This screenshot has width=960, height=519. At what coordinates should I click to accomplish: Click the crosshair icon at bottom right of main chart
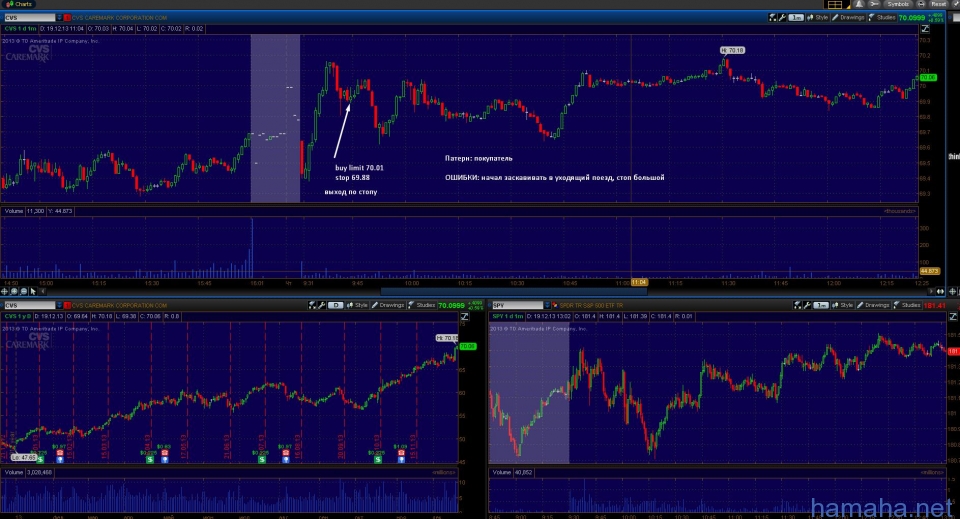(x=953, y=291)
